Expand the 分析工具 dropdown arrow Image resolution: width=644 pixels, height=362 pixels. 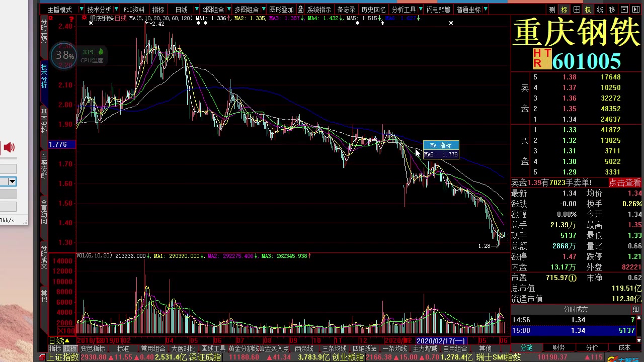(421, 10)
